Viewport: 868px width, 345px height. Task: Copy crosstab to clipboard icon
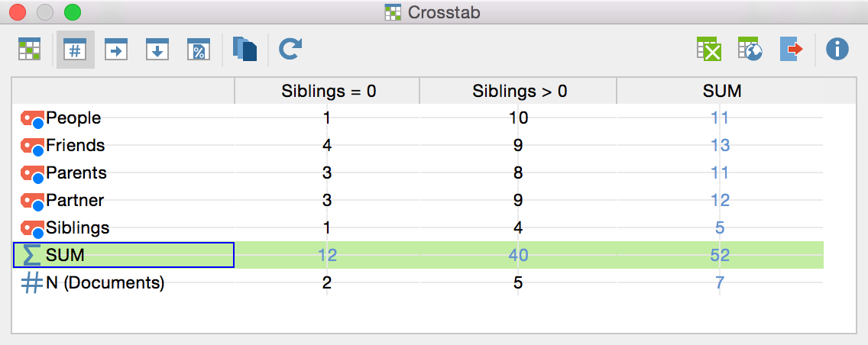tap(245, 49)
